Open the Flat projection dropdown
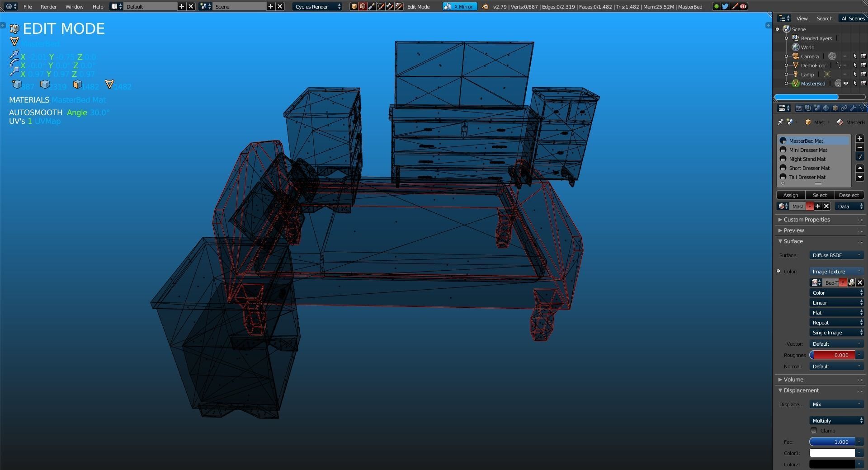The width and height of the screenshot is (868, 470). pos(836,313)
